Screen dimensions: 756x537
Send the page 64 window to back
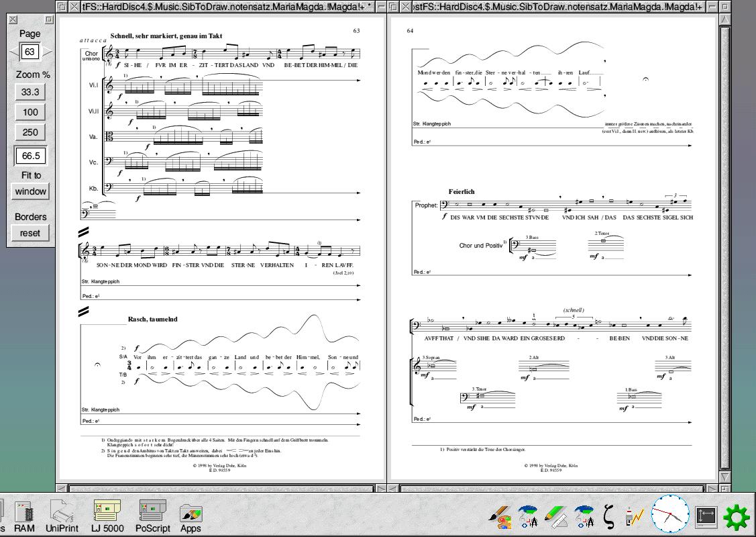pyautogui.click(x=393, y=6)
